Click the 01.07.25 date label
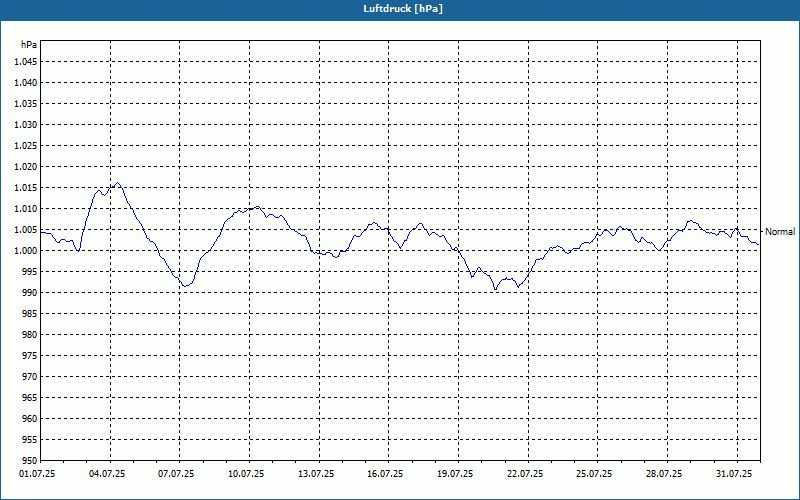Viewport: 800px width, 500px height. pos(37,474)
